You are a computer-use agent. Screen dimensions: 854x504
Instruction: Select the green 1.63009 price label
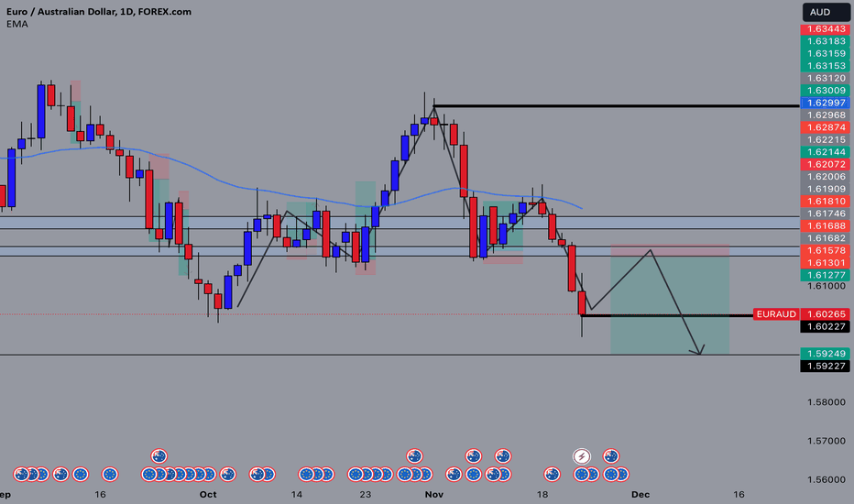pyautogui.click(x=827, y=91)
